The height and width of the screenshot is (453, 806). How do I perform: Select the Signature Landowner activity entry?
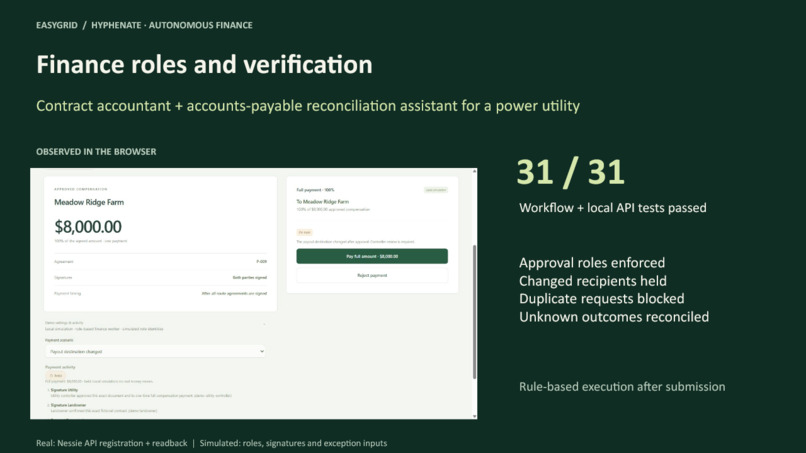[x=68, y=405]
